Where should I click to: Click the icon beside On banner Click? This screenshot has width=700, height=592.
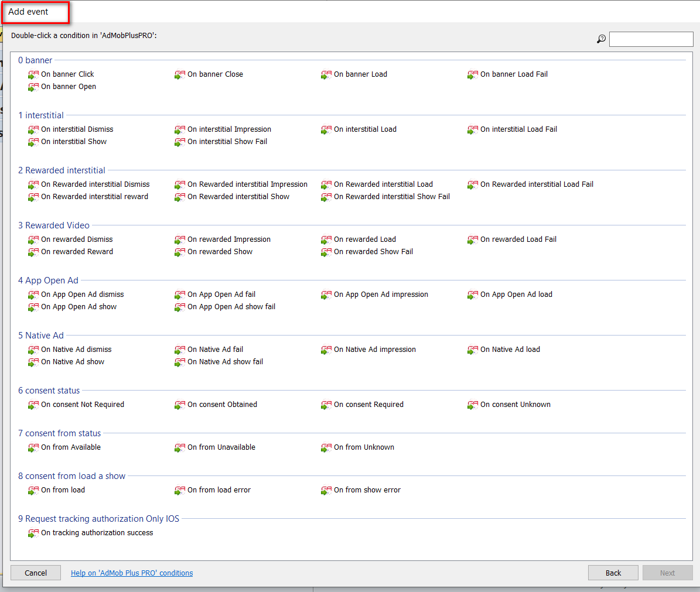33,75
